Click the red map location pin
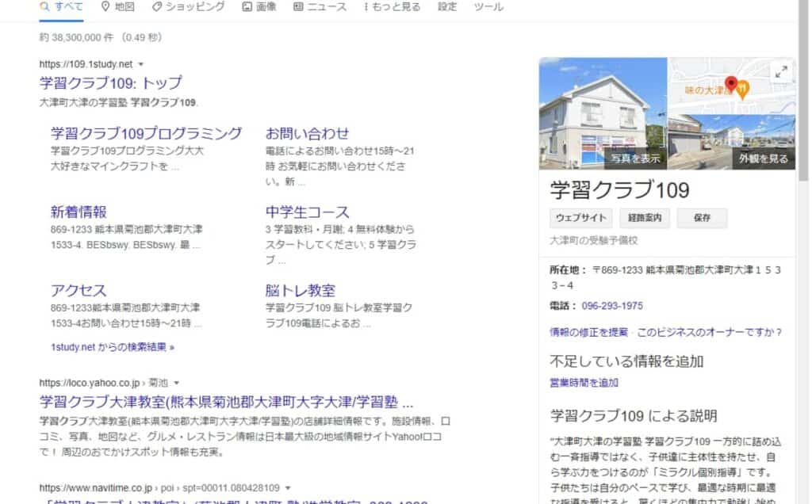 click(731, 84)
